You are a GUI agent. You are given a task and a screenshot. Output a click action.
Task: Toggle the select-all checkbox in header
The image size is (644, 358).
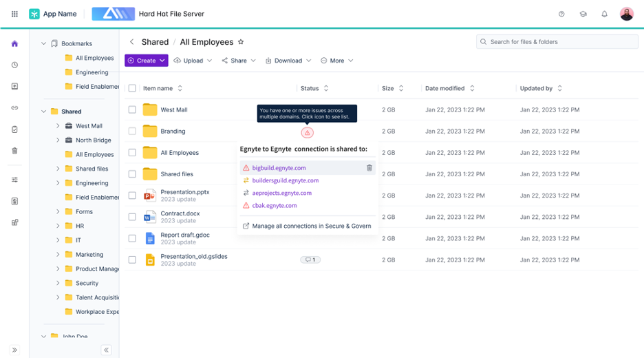click(132, 88)
